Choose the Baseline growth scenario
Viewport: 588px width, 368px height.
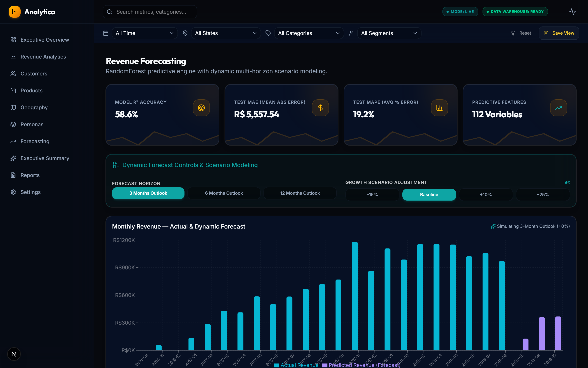(429, 194)
